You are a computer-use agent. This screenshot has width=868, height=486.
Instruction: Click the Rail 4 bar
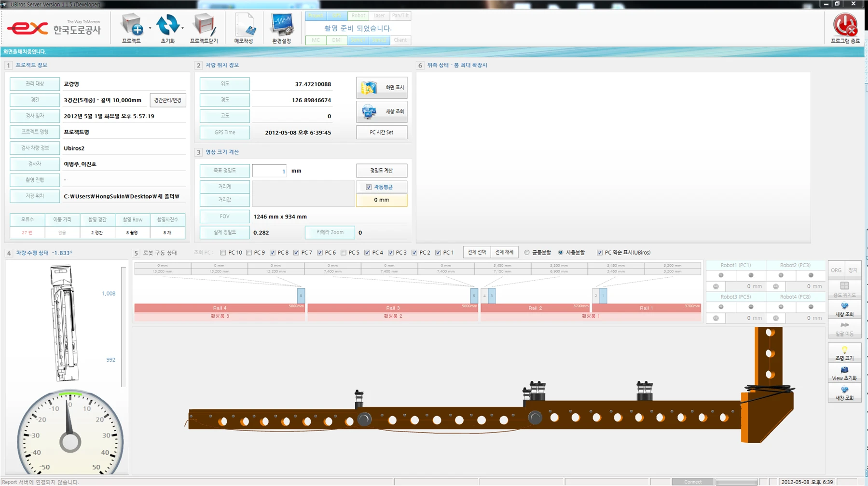pos(220,308)
